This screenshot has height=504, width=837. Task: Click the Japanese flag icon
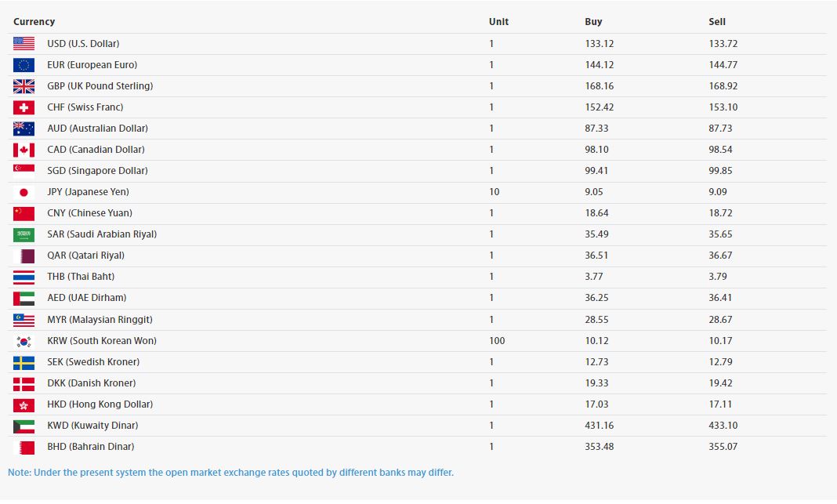click(24, 192)
